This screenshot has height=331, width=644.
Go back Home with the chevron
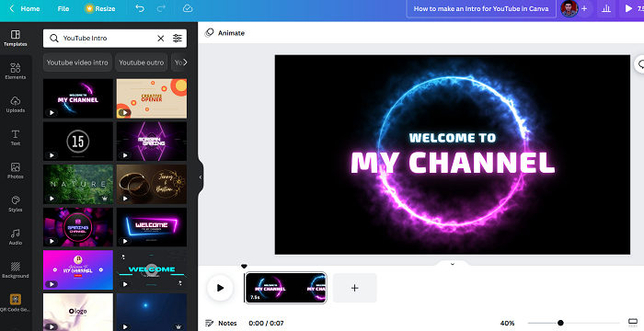[x=25, y=8]
